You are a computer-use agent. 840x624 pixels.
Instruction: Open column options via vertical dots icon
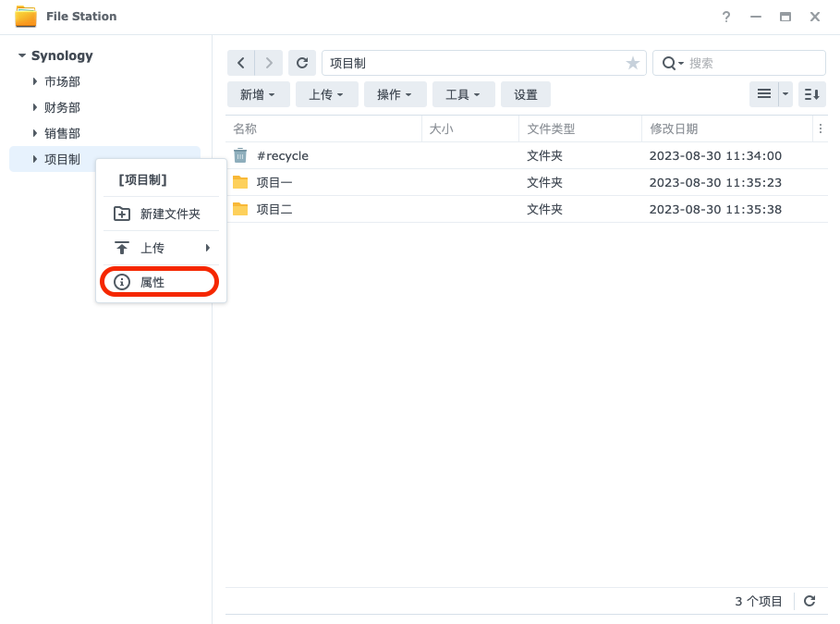(x=821, y=128)
